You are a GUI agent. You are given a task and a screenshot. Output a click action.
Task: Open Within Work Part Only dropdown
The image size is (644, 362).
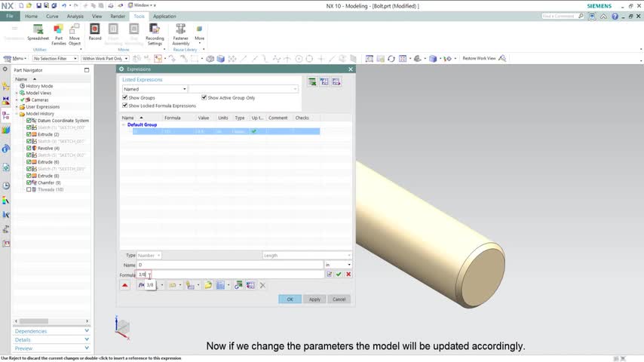(x=105, y=58)
